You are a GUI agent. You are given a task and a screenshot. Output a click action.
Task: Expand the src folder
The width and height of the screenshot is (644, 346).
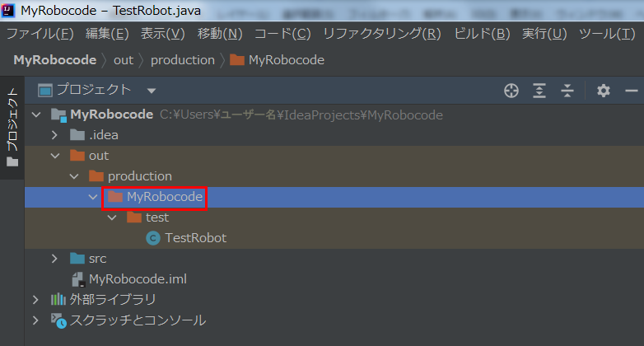coord(54,258)
